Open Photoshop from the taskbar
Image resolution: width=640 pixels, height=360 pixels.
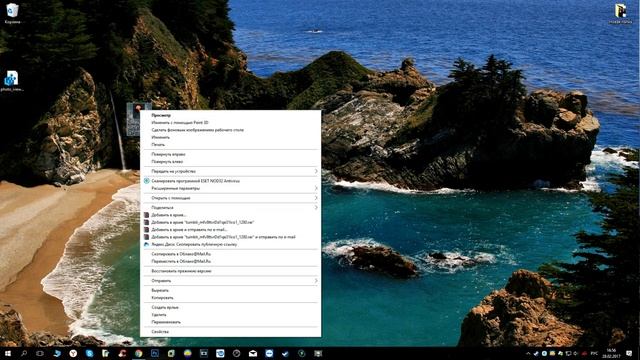click(x=155, y=353)
